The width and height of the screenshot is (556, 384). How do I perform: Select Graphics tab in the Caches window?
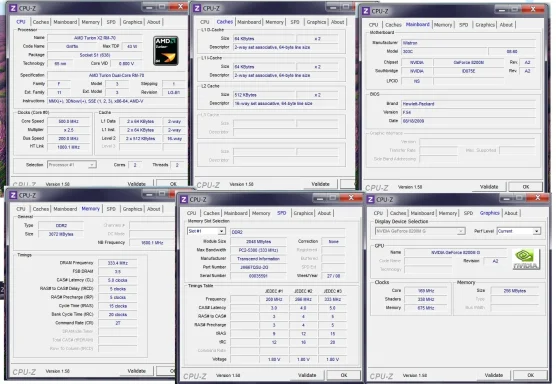(x=316, y=22)
